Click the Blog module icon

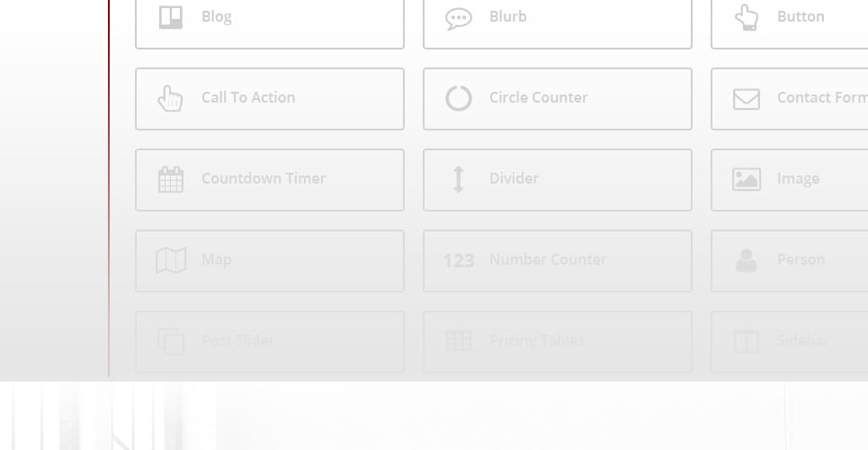coord(171,17)
